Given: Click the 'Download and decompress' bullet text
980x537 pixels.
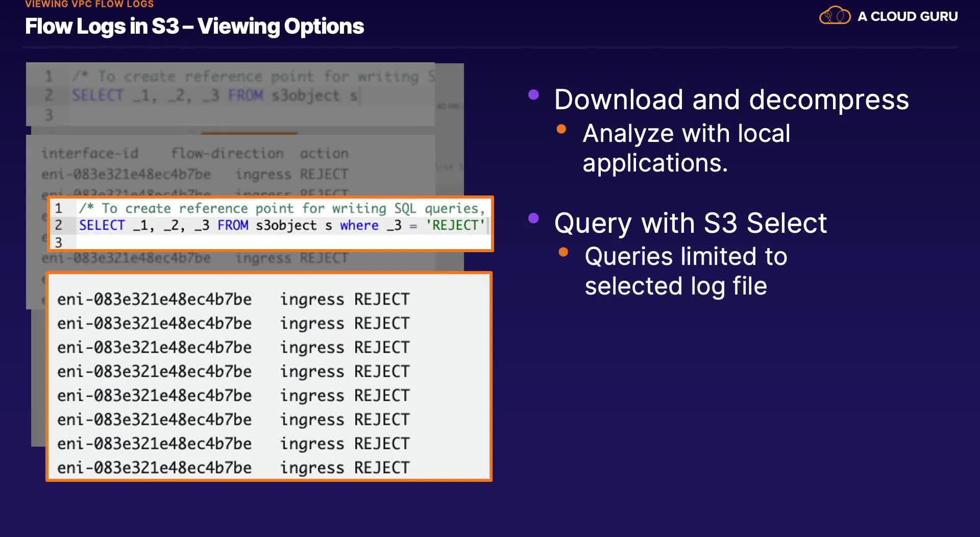Looking at the screenshot, I should 731,100.
